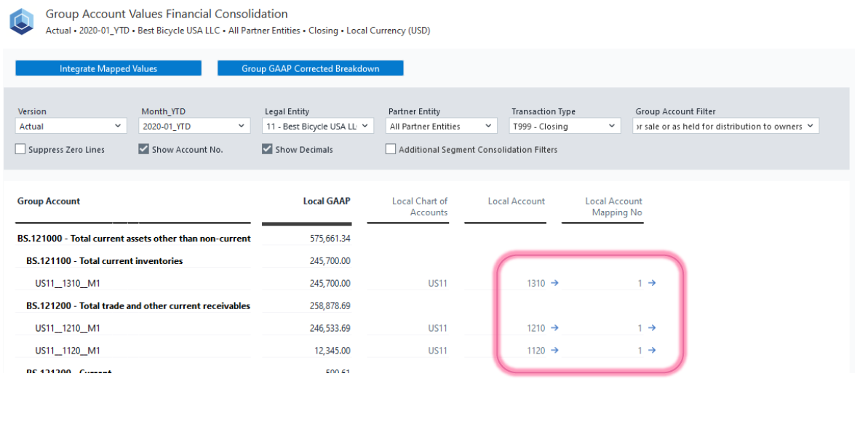Image resolution: width=868 pixels, height=427 pixels.
Task: Toggle the Show Decimals checkbox
Action: point(267,150)
